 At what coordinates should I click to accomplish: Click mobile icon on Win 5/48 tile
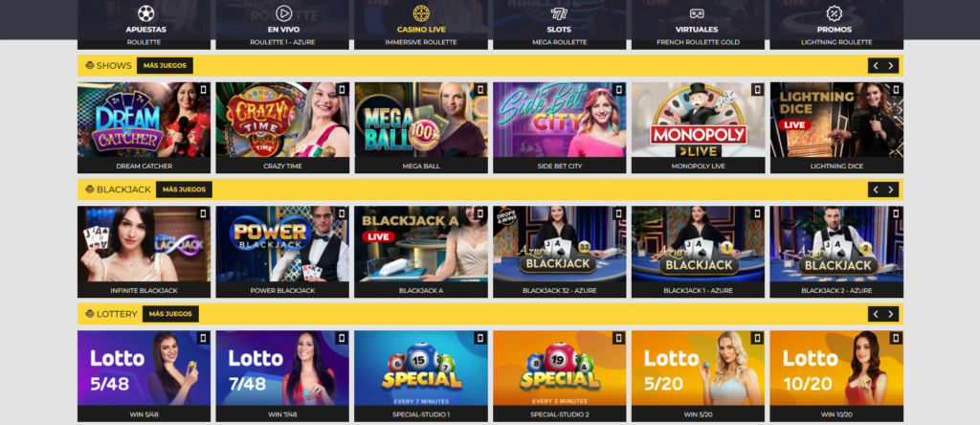[203, 338]
